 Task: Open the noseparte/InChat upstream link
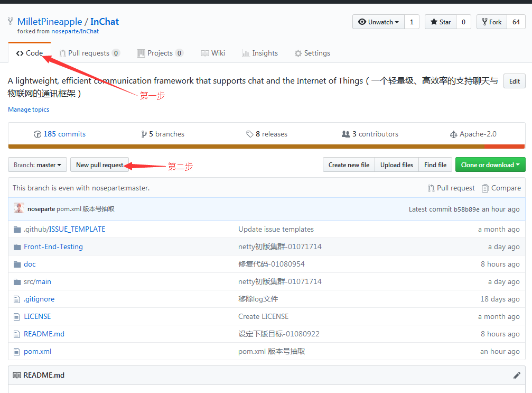coord(75,31)
